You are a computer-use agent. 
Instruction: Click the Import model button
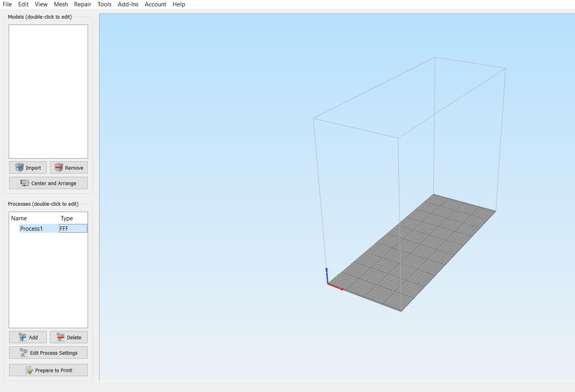click(x=28, y=168)
